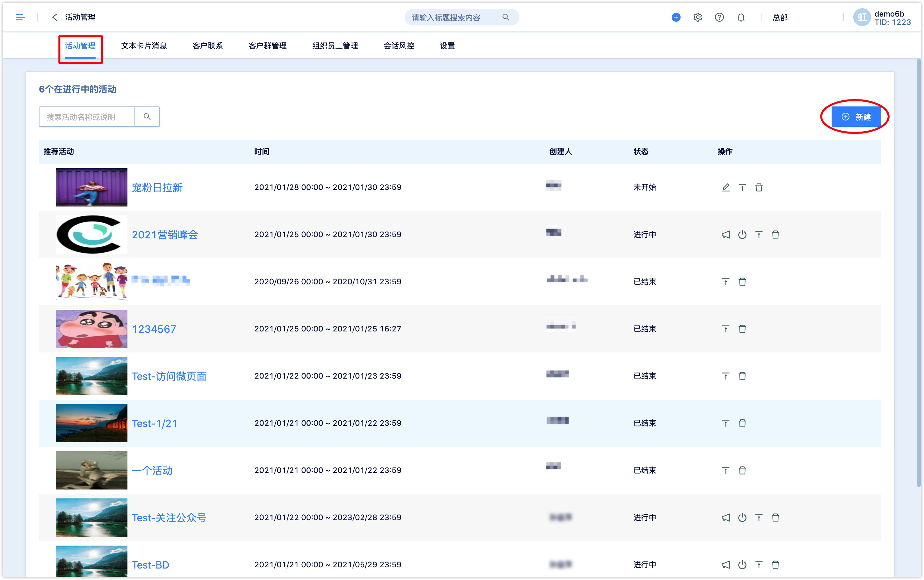Click the top search magnifier icon
Image resolution: width=924 pixels, height=580 pixels.
tap(506, 17)
